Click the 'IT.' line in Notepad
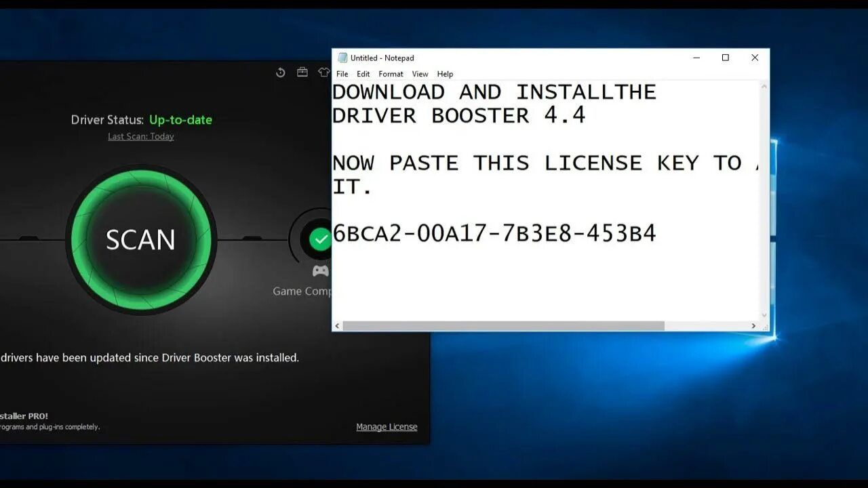This screenshot has height=488, width=868. pyautogui.click(x=353, y=186)
